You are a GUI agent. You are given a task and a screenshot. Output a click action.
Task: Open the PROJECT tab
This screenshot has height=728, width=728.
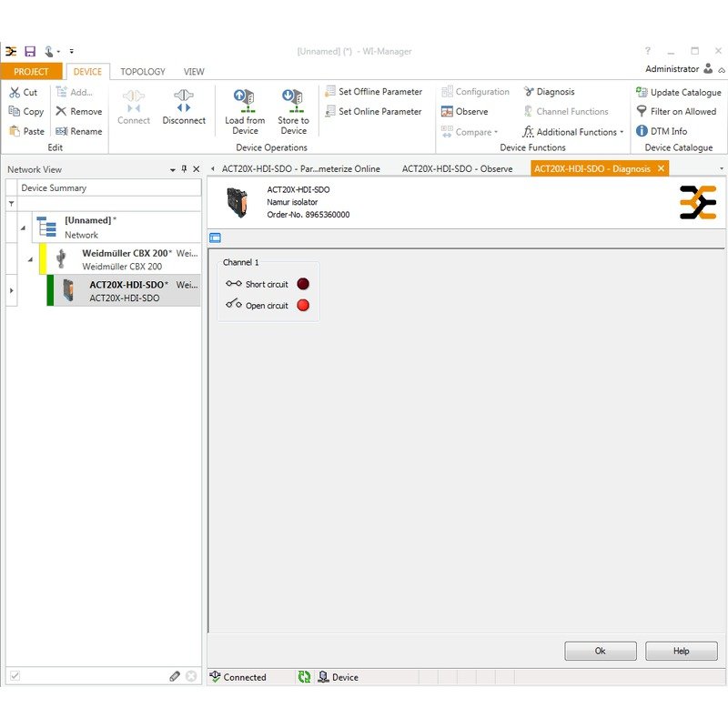[31, 72]
